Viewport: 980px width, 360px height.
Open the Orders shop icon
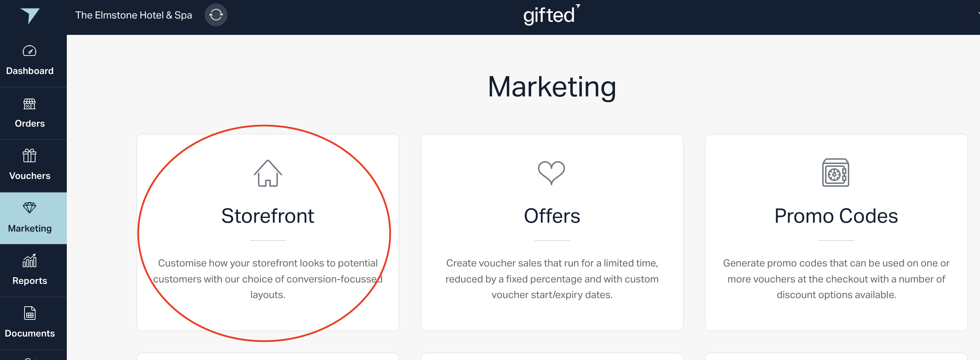click(x=30, y=104)
